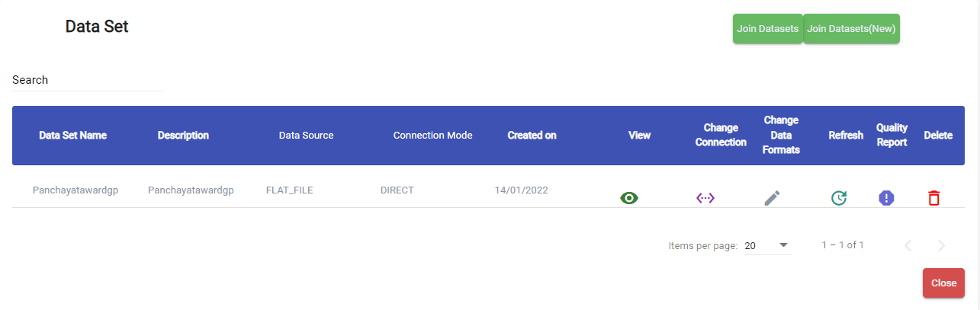Click the Data Source column header
Screen dimensions: 980x310
(306, 136)
